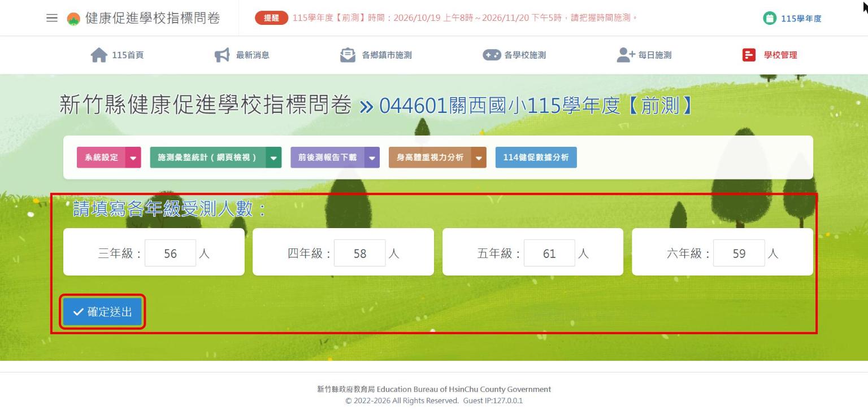The height and width of the screenshot is (415, 868).
Task: Click the Guest IP:127.0.0.1 footer text
Action: [x=493, y=400]
